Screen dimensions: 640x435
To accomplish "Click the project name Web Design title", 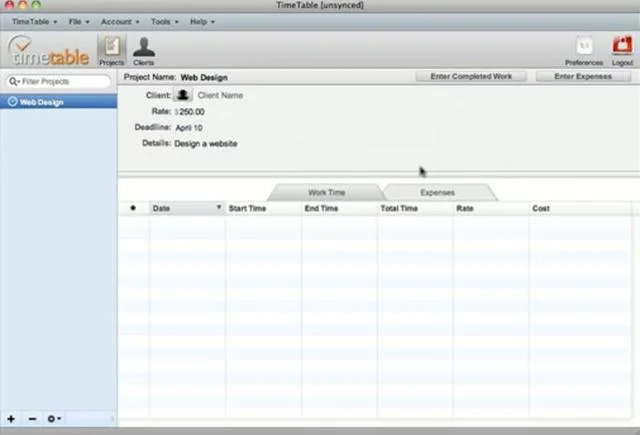I will coord(204,77).
